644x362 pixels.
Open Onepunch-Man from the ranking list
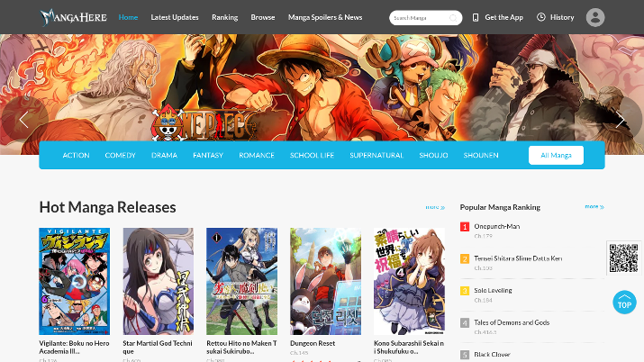[x=496, y=226]
